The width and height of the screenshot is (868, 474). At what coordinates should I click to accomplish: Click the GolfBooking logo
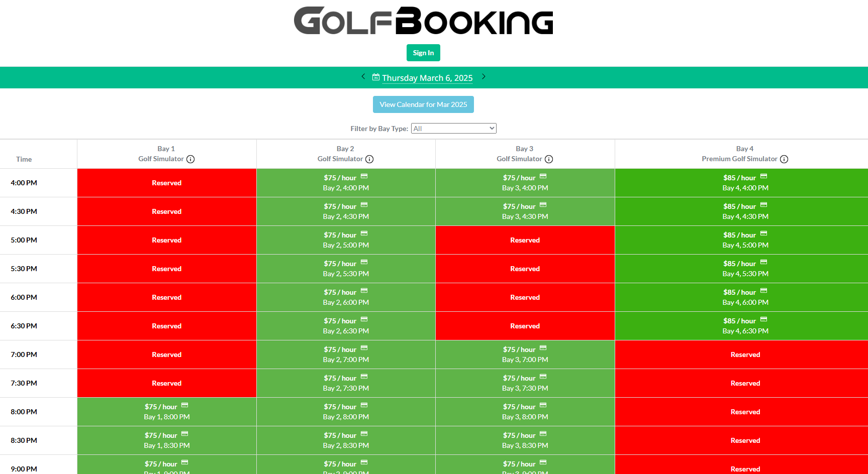coord(423,21)
